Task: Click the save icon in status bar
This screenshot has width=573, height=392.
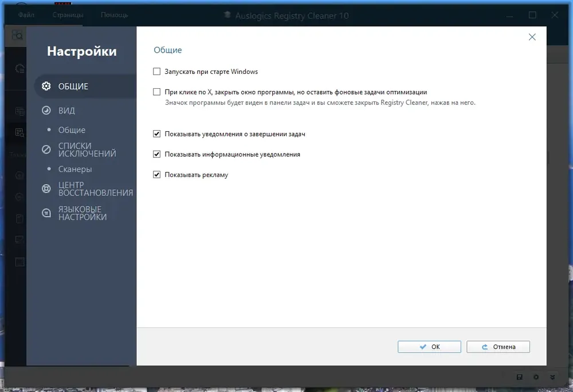Action: point(519,377)
